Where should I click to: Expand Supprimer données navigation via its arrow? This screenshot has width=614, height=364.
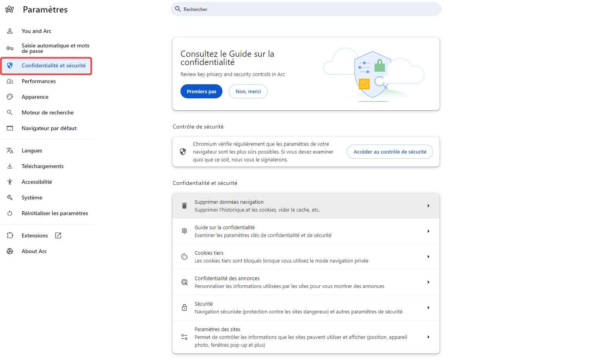[x=428, y=206]
